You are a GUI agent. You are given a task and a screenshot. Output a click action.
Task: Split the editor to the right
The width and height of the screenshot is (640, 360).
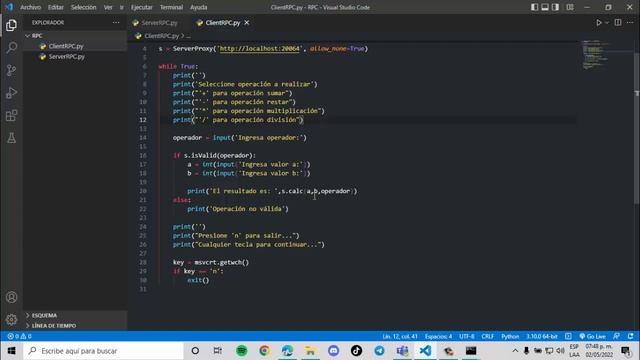(x=618, y=23)
